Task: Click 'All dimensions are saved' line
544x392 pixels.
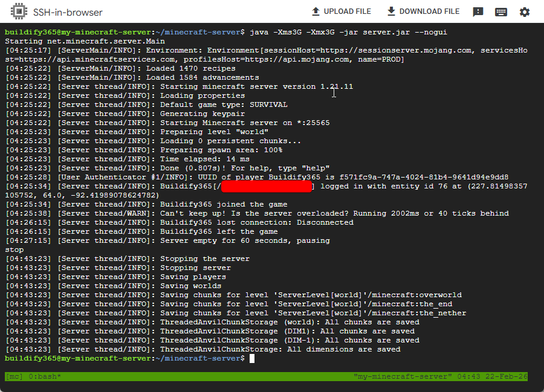Action: (x=202, y=349)
